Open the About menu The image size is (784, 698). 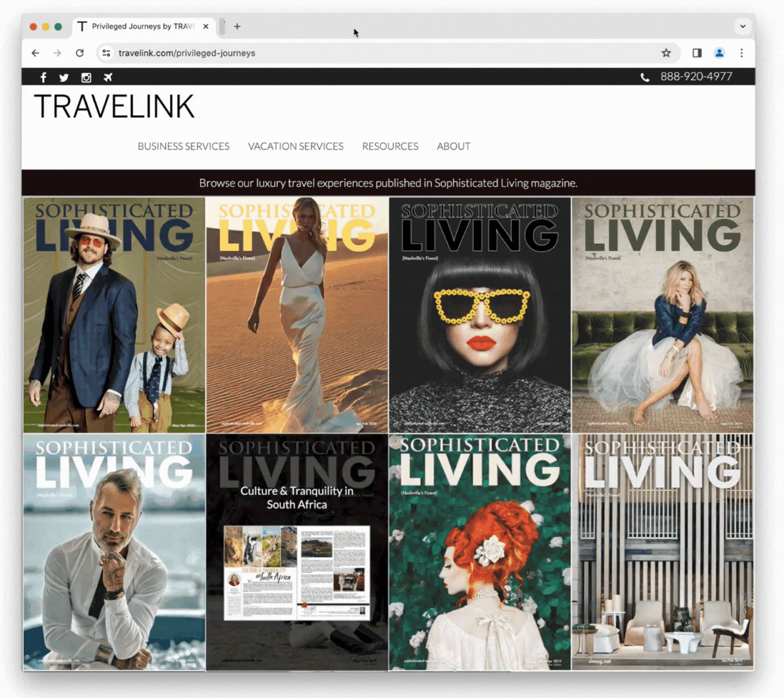[453, 147]
